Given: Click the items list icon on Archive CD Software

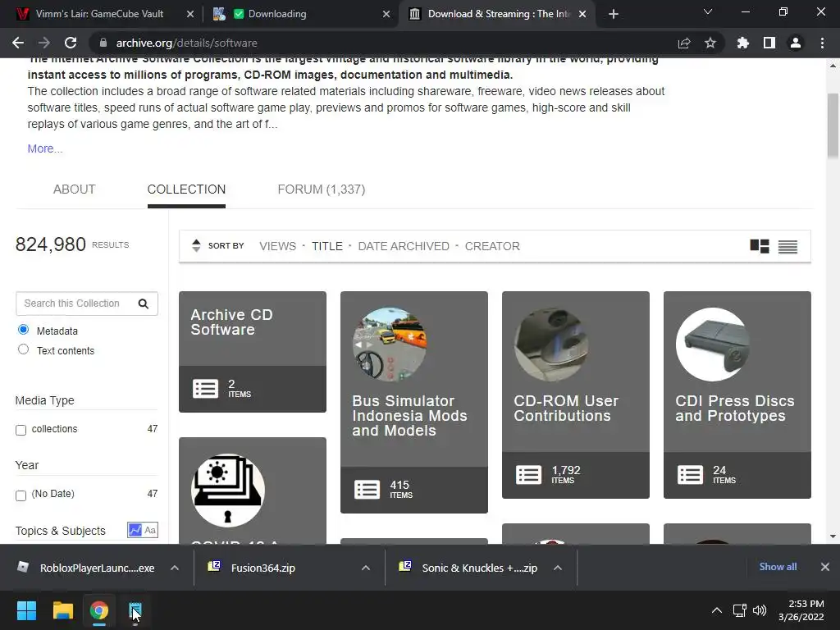Looking at the screenshot, I should (x=206, y=388).
